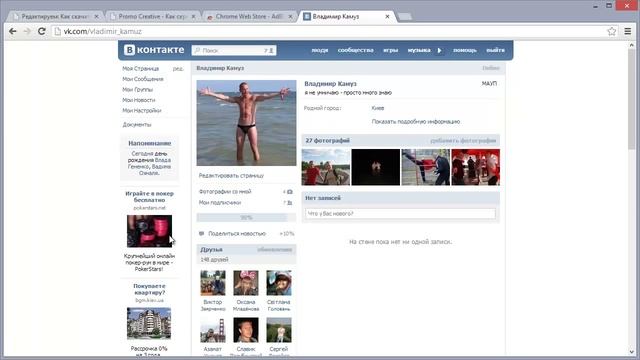Click the address bar with vk.com URL
Viewport: 640px width, 360px height.
(x=329, y=31)
